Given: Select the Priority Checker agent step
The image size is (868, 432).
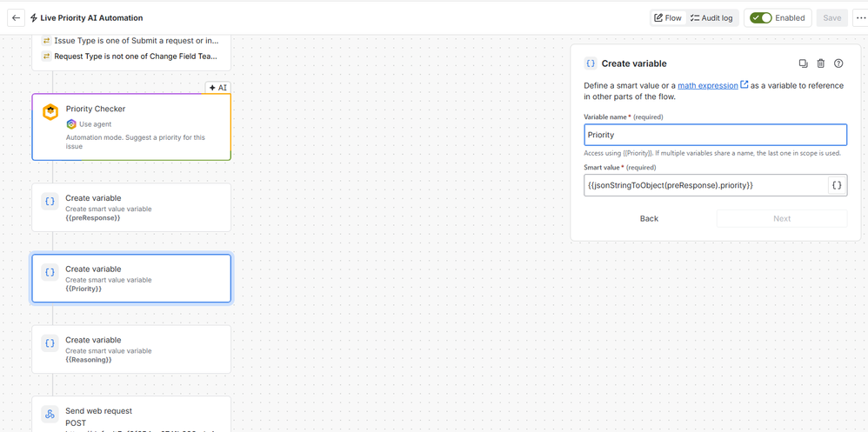Looking at the screenshot, I should [131, 127].
